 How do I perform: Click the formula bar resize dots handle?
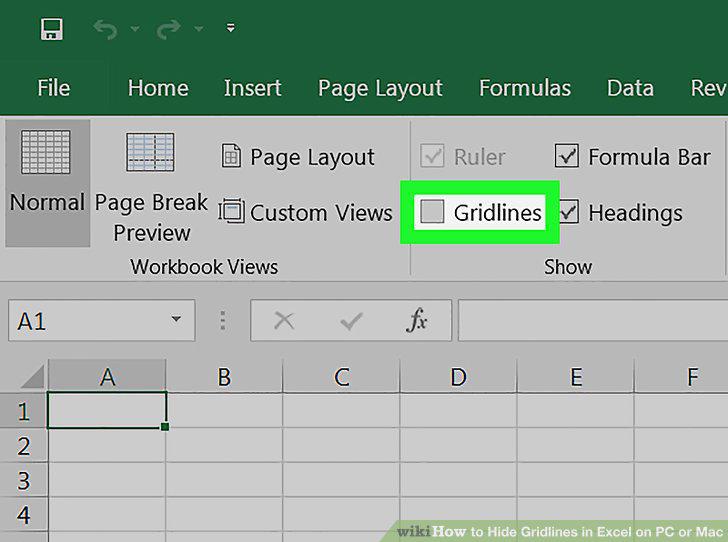pos(222,320)
